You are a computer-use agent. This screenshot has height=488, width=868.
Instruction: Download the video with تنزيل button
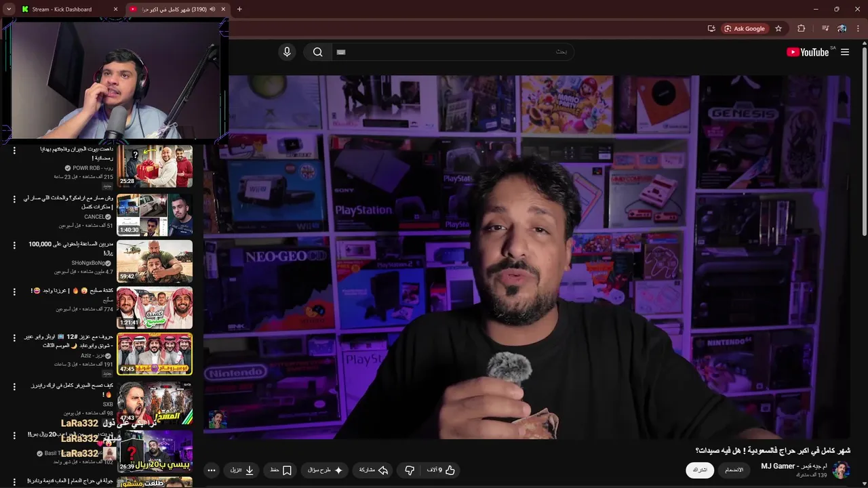coord(242,470)
